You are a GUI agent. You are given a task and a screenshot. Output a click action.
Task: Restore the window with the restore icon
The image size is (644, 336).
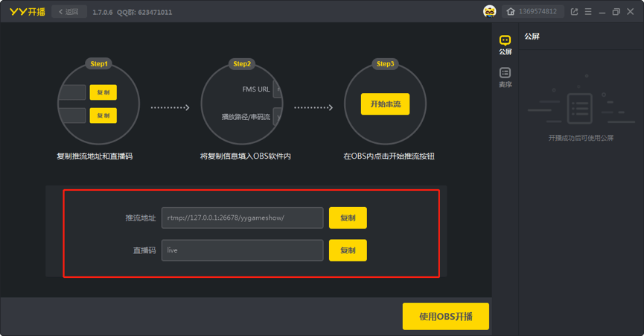click(x=616, y=11)
